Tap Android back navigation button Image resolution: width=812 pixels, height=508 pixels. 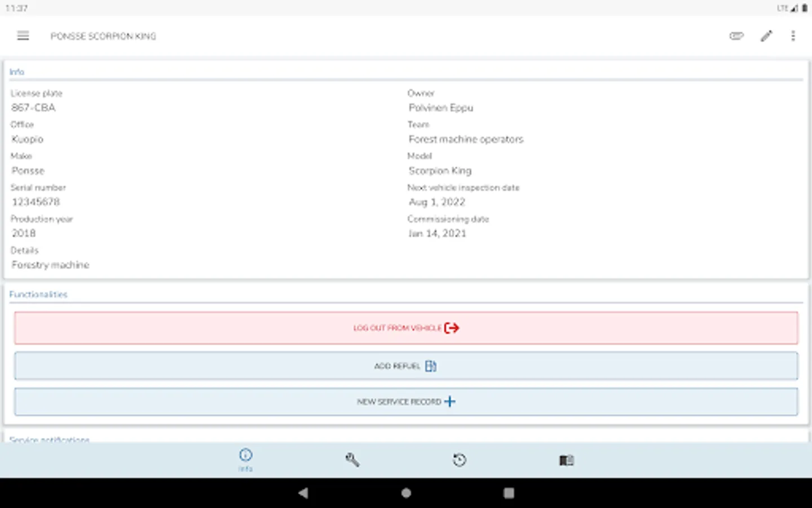point(303,493)
